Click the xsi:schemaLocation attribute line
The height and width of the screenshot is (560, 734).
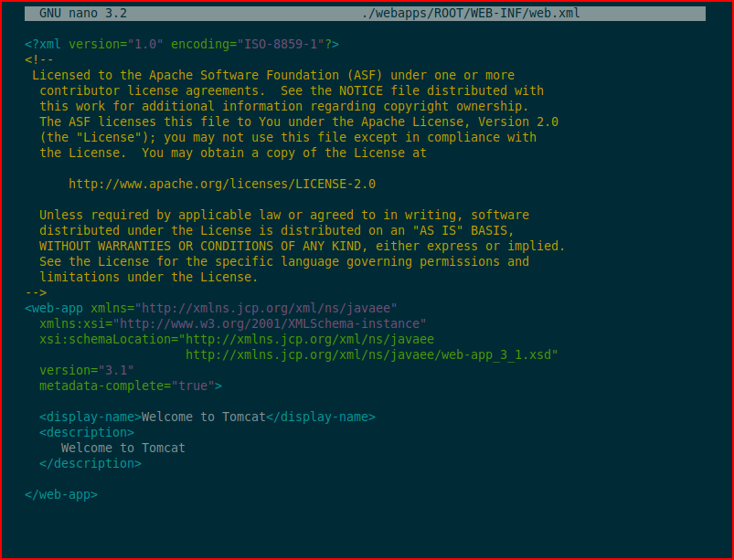pos(237,339)
